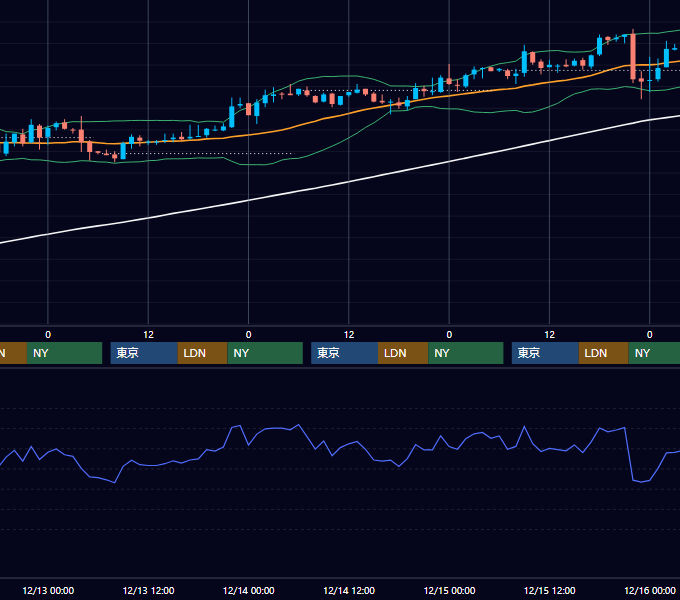Screen dimensions: 680x600
Task: Select the NY session block at 12/15 00:00
Action: click(466, 353)
